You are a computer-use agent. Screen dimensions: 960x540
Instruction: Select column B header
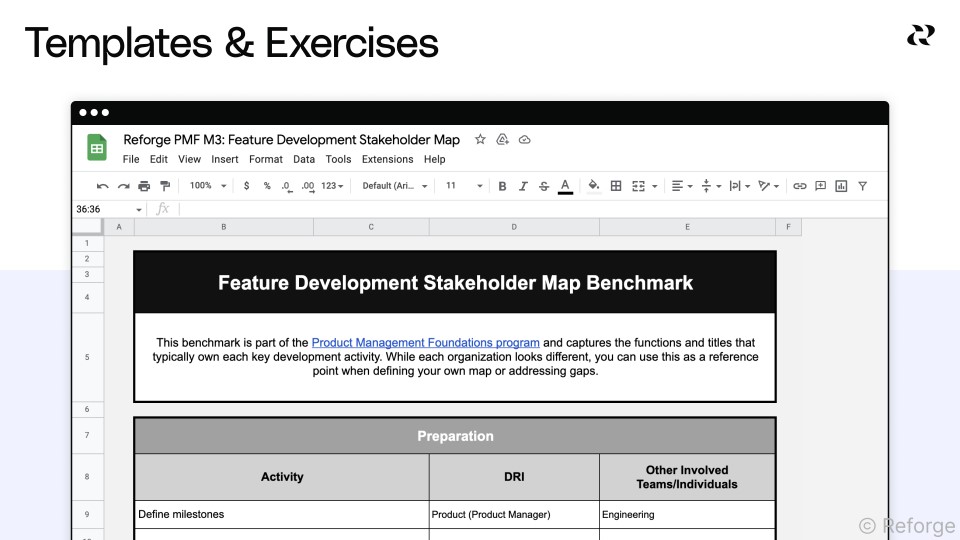point(223,227)
